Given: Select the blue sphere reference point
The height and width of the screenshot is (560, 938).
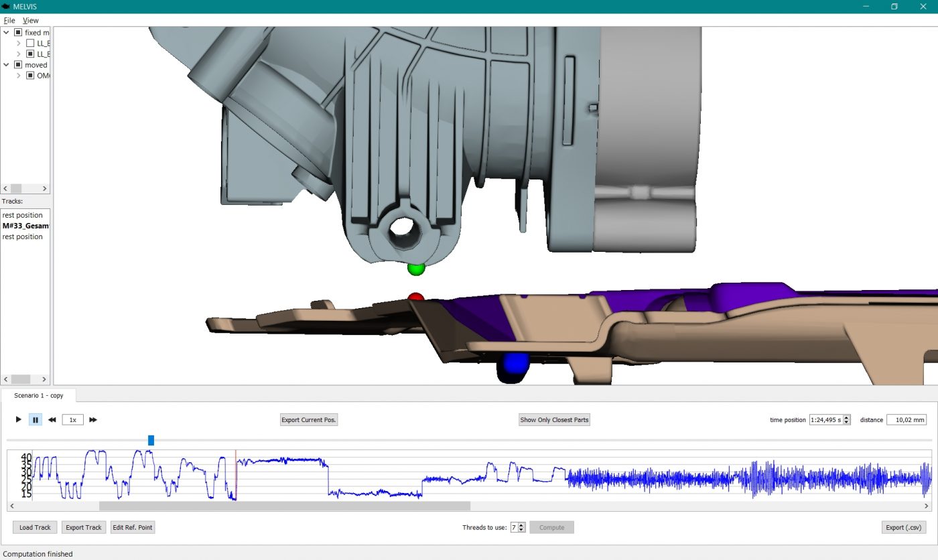Looking at the screenshot, I should (x=513, y=365).
